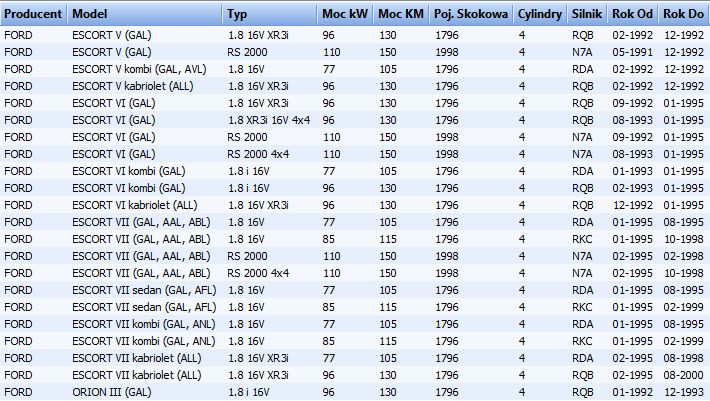The image size is (710, 401).
Task: Select the ESCORT V kabriolet (ALL) row
Action: pyautogui.click(x=355, y=86)
